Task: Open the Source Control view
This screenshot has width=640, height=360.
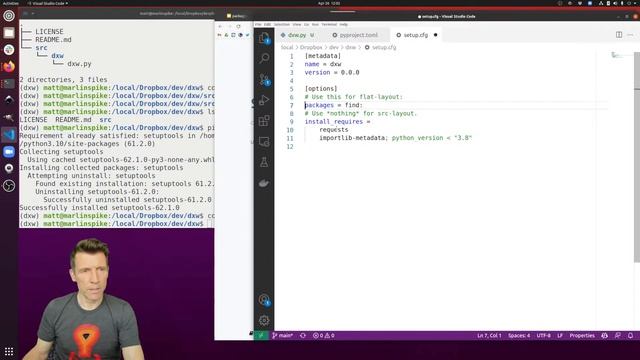Action: click(264, 79)
